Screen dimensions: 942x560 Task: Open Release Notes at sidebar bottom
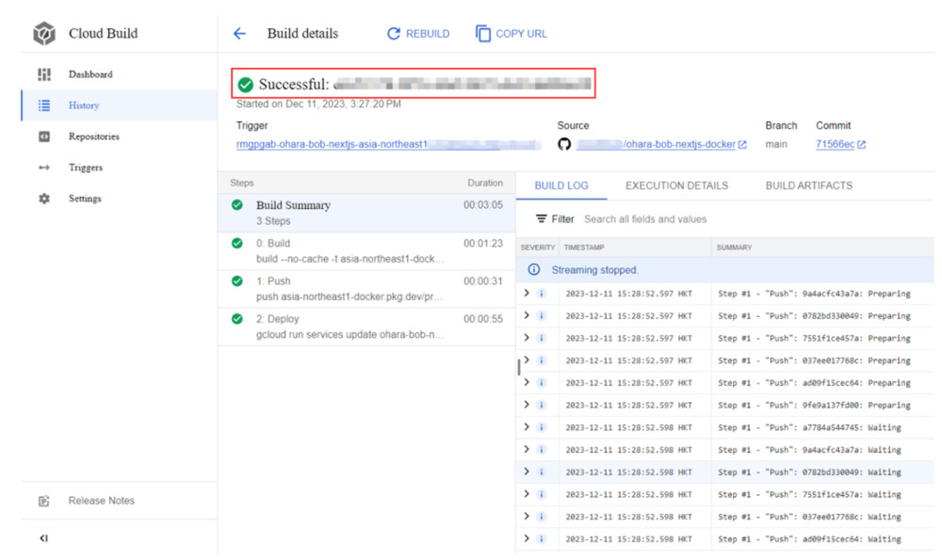101,501
